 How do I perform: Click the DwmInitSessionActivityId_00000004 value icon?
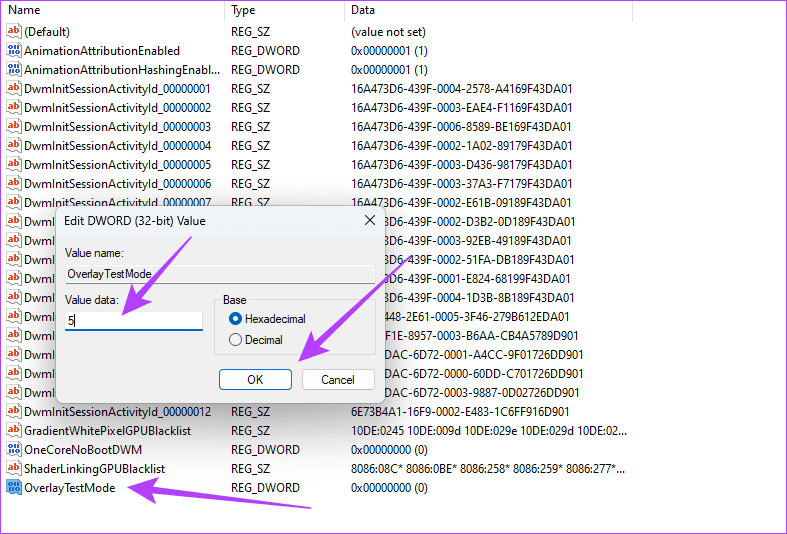point(14,145)
